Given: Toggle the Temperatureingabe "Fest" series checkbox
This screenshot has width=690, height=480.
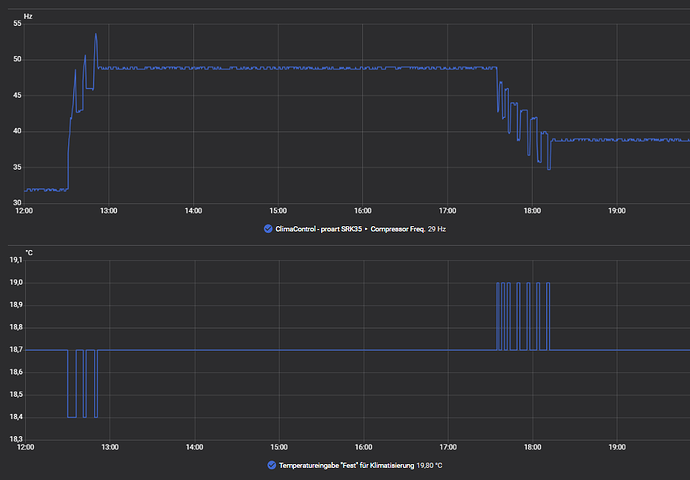Looking at the screenshot, I should tap(272, 465).
